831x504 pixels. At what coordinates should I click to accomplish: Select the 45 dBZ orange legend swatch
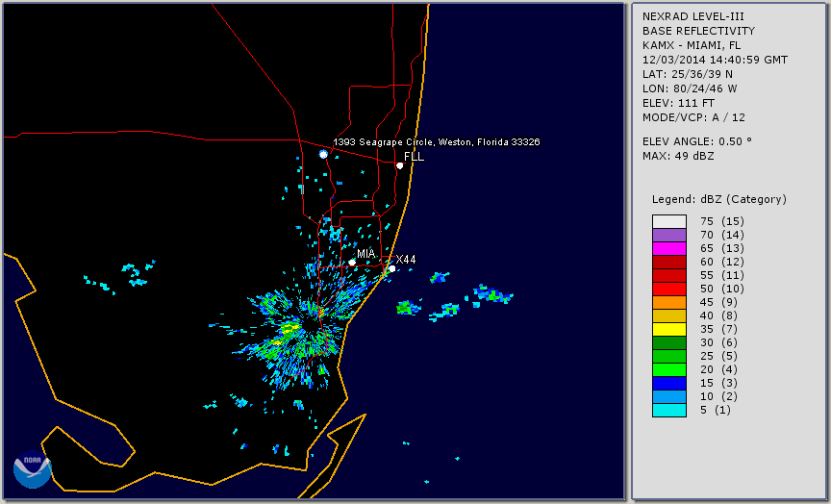tap(669, 302)
